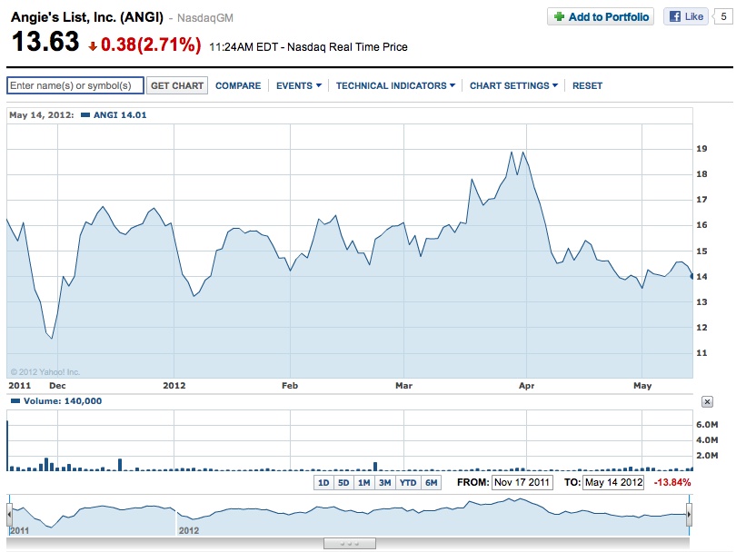Click the Facebook logo icon

[675, 17]
